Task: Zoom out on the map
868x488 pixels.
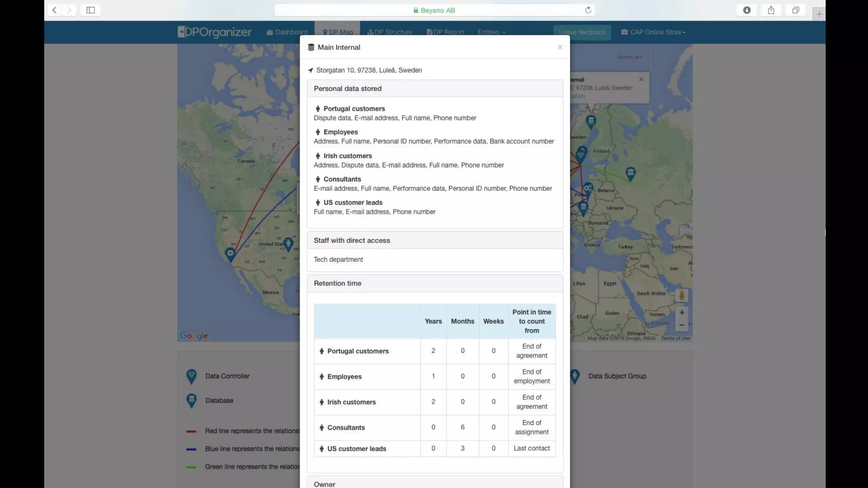Action: (x=682, y=325)
